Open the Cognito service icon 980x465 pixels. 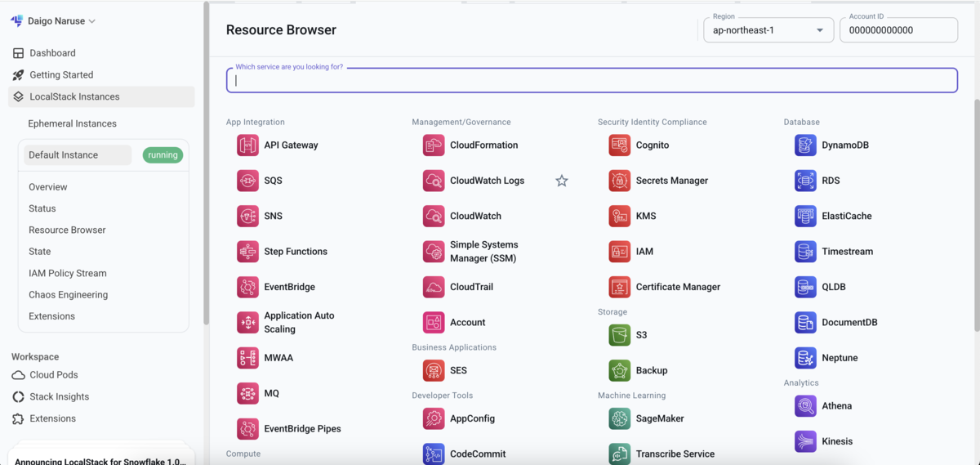(x=620, y=145)
